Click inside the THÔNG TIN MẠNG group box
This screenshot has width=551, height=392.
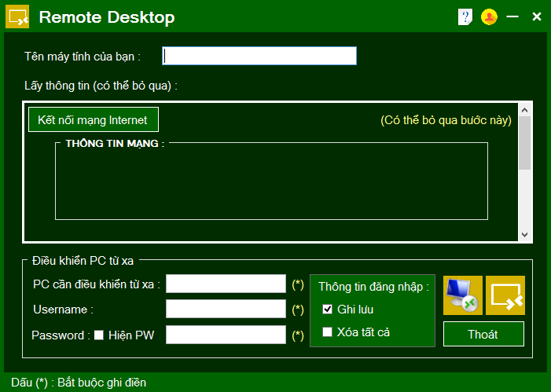click(x=271, y=183)
